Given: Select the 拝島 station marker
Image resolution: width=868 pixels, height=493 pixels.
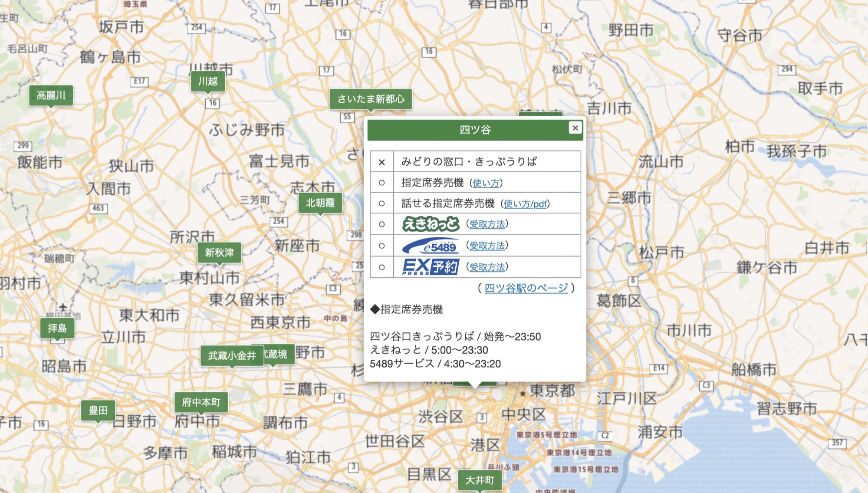Looking at the screenshot, I should click(57, 328).
